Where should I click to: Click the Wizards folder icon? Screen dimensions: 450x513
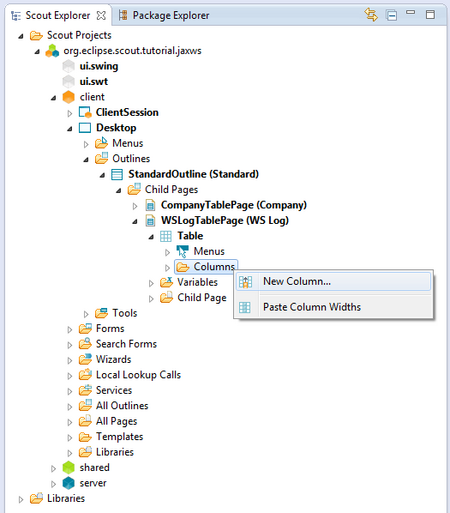pos(85,359)
